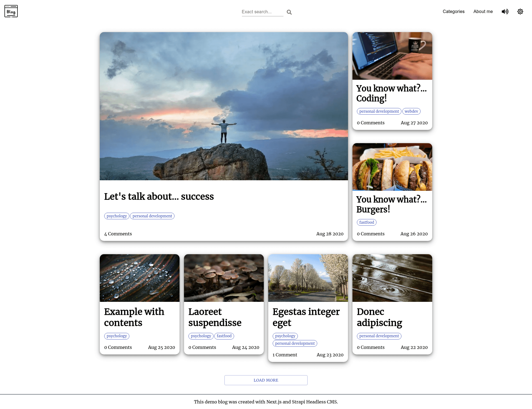Open the mountain success post image
Viewport: 532px width, 409px height.
(x=224, y=106)
